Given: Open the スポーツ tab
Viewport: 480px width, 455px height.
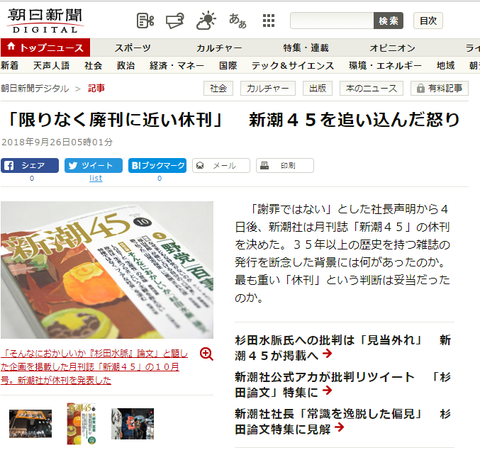Looking at the screenshot, I should 133,48.
